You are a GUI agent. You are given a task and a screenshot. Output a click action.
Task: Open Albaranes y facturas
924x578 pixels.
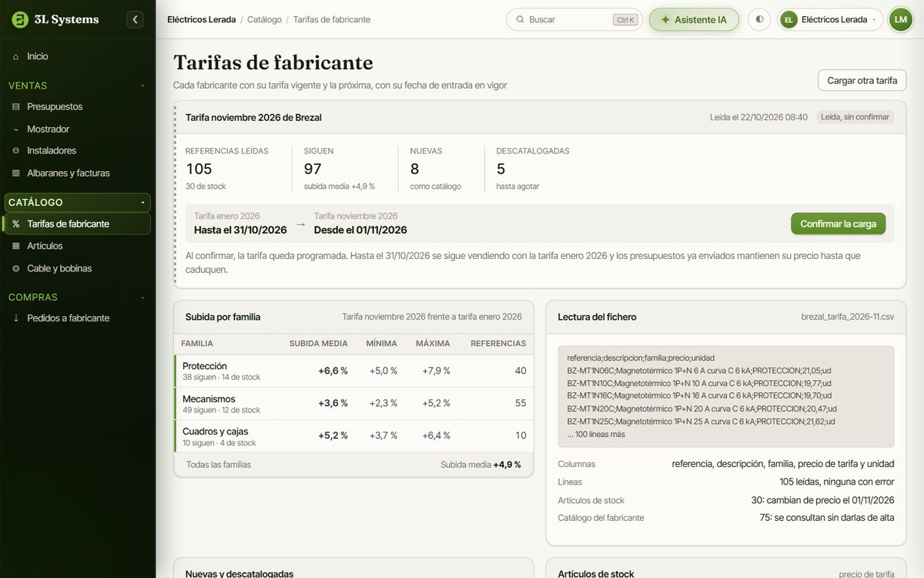tap(77, 173)
